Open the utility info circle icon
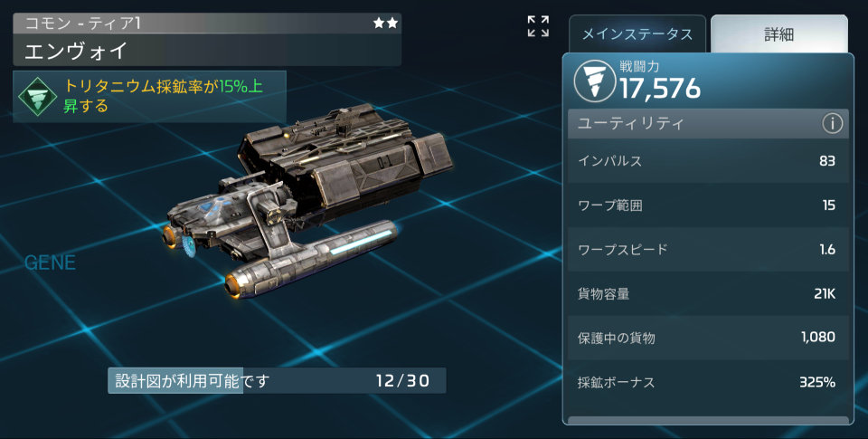The image size is (868, 439). [832, 123]
